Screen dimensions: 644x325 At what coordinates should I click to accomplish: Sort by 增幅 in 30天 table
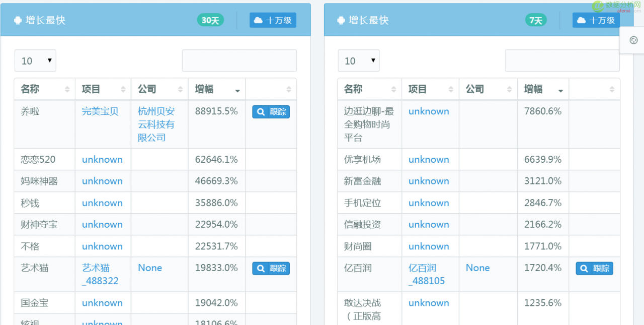tap(217, 89)
